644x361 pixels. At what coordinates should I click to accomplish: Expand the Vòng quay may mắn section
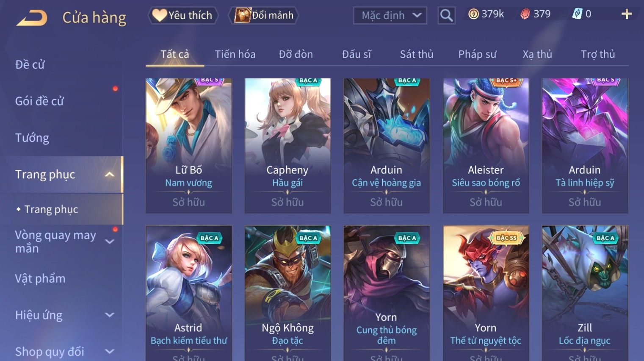(110, 242)
